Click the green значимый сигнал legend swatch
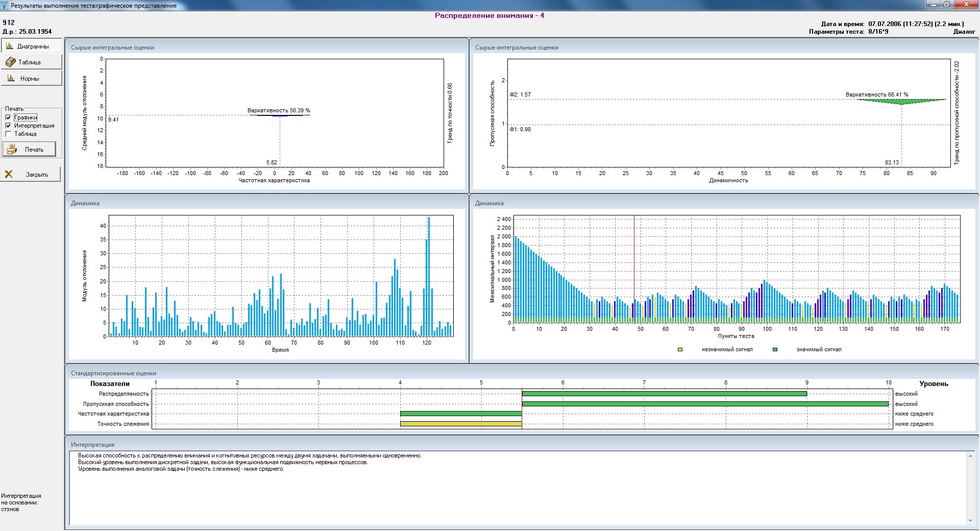The image size is (980, 531). (775, 350)
